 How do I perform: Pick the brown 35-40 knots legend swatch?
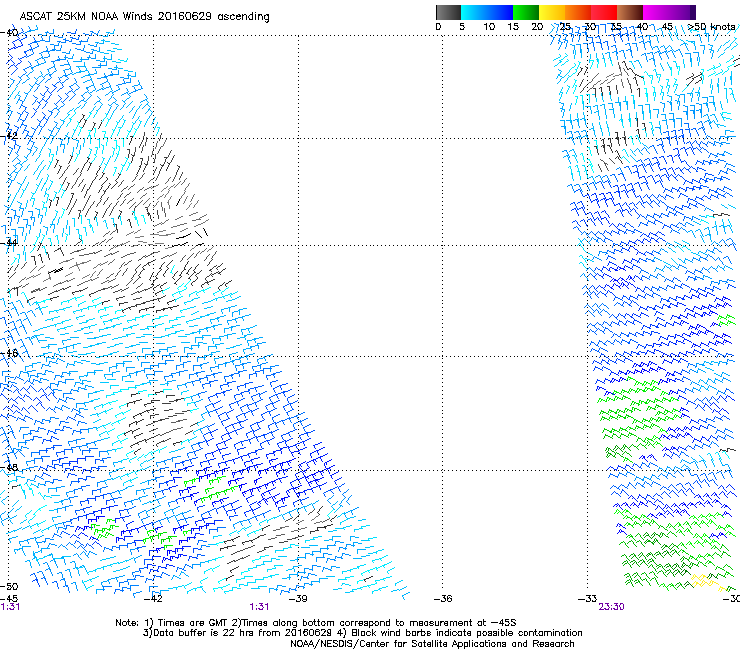coord(630,12)
